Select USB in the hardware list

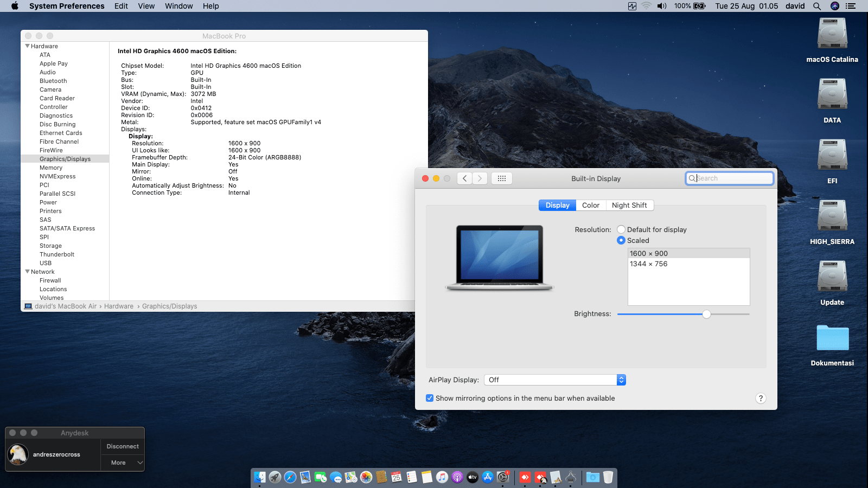[46, 263]
